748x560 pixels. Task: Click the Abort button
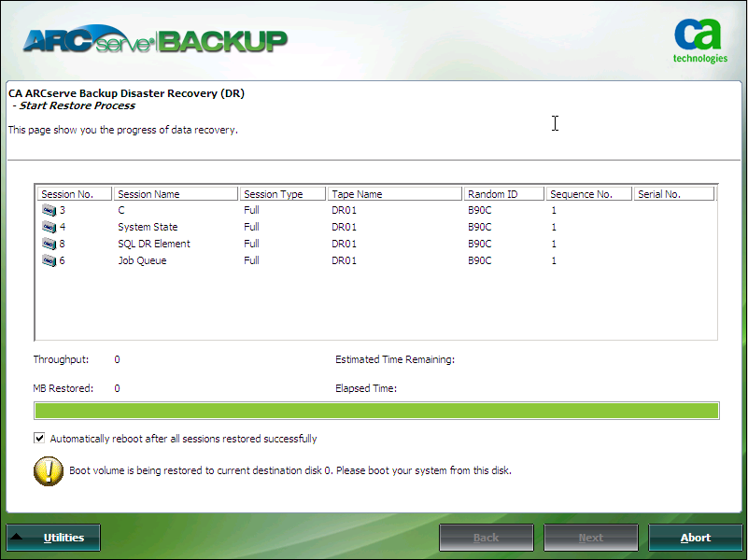coord(695,538)
